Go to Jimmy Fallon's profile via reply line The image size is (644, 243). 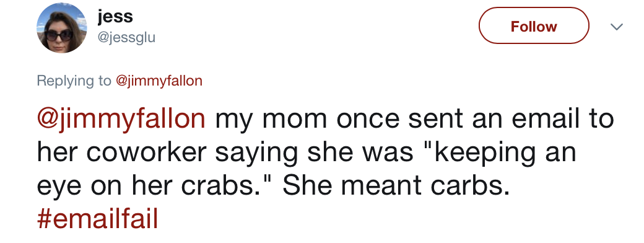(159, 81)
